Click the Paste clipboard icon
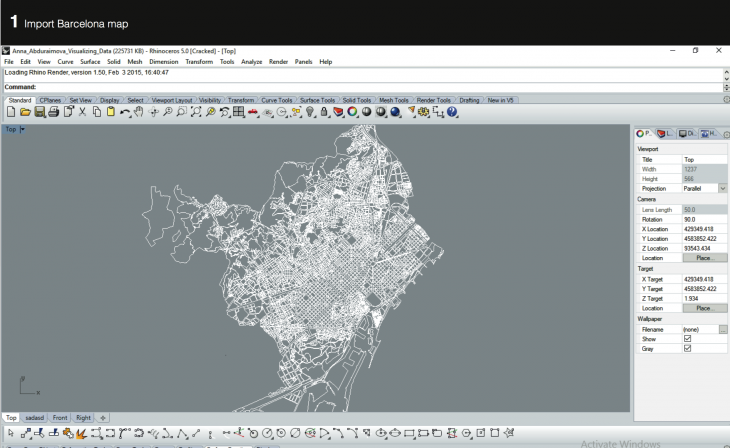The width and height of the screenshot is (730, 448). [x=111, y=112]
